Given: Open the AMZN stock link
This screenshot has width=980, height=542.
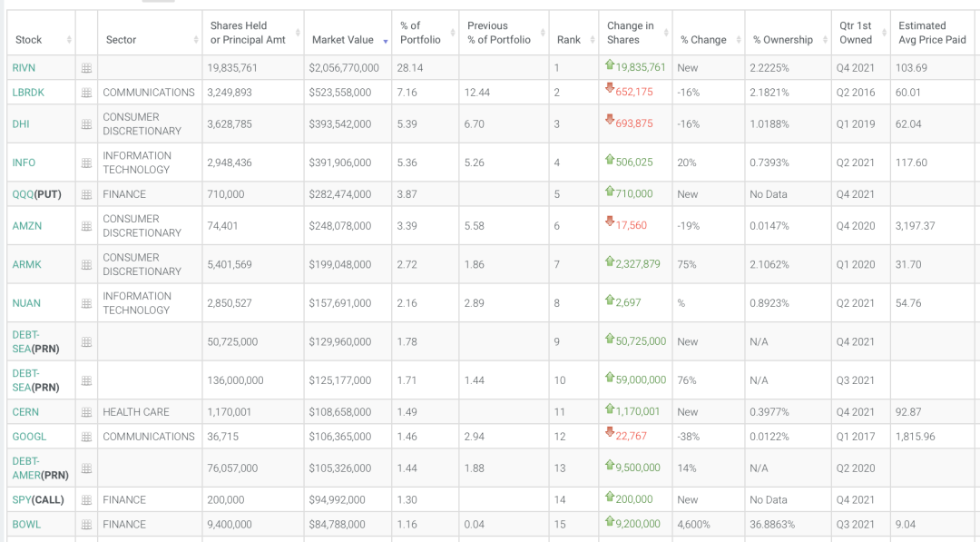Looking at the screenshot, I should coord(27,226).
